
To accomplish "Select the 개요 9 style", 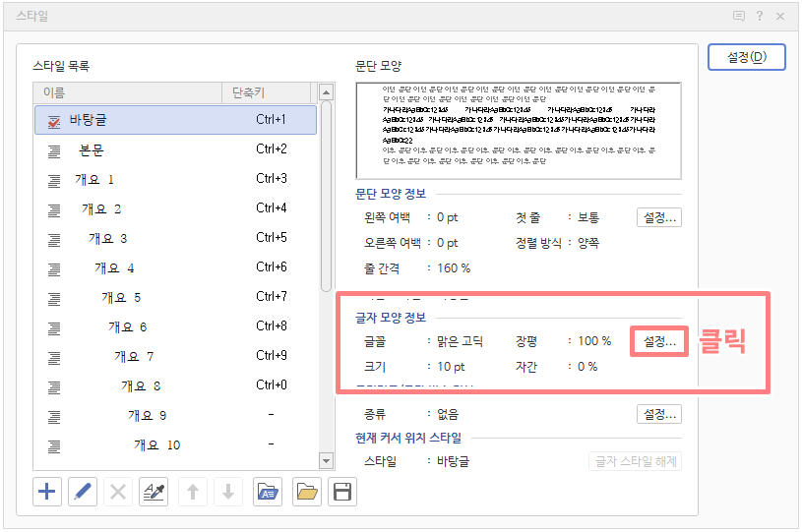I will tap(175, 416).
